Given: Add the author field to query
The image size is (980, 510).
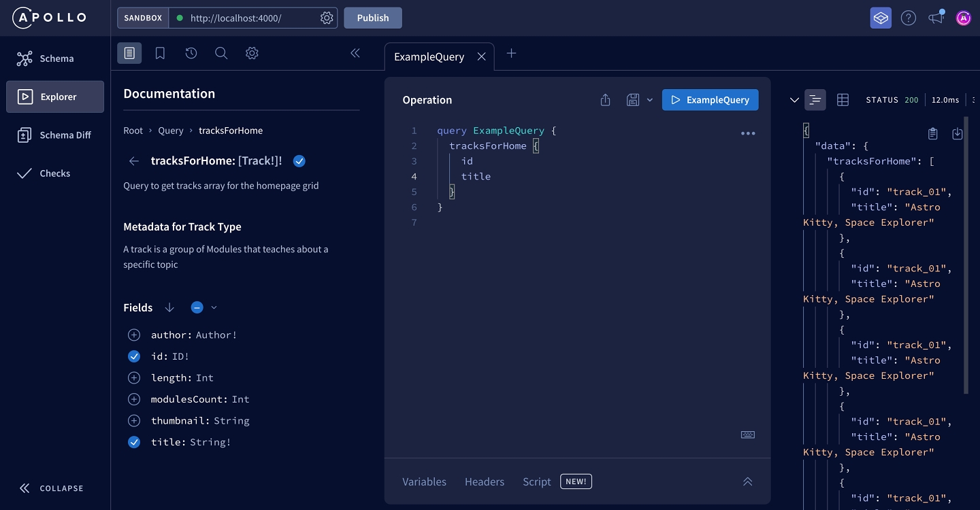Looking at the screenshot, I should click(134, 335).
